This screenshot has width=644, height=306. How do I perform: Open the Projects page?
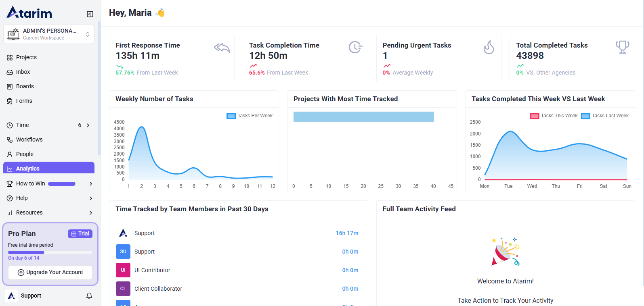[x=26, y=57]
